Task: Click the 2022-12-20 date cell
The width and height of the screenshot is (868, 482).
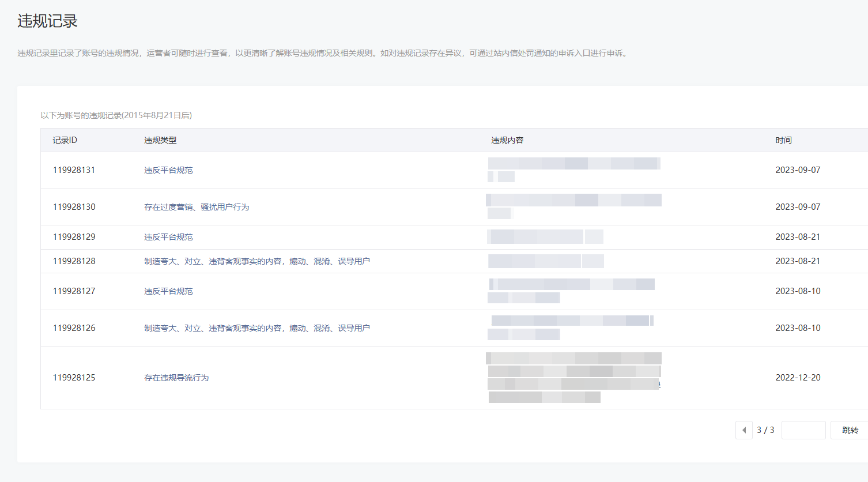Action: (x=798, y=378)
